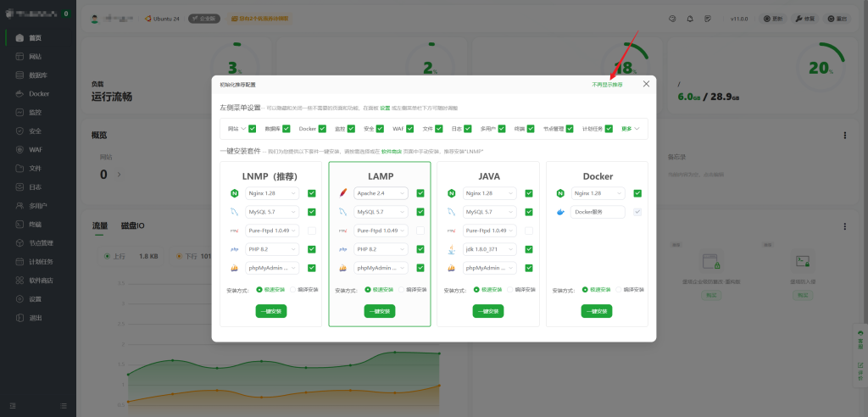Open the Apache 2.4 version dropdown
Viewport: 868px width, 417px height.
click(381, 193)
